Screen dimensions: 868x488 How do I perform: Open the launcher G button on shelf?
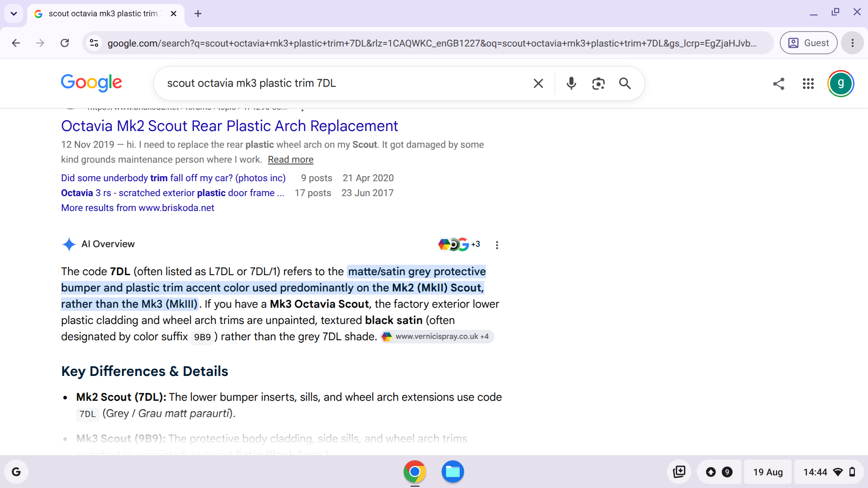[16, 472]
